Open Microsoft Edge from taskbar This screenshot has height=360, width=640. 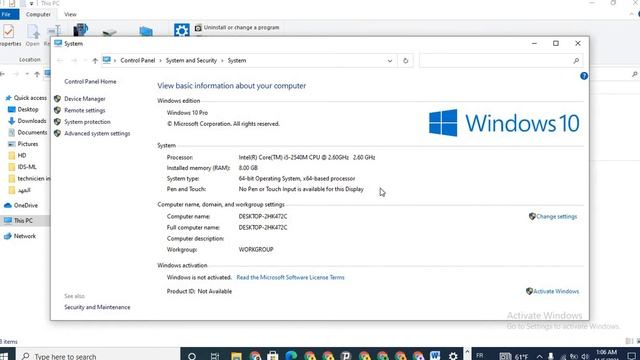pos(291,356)
